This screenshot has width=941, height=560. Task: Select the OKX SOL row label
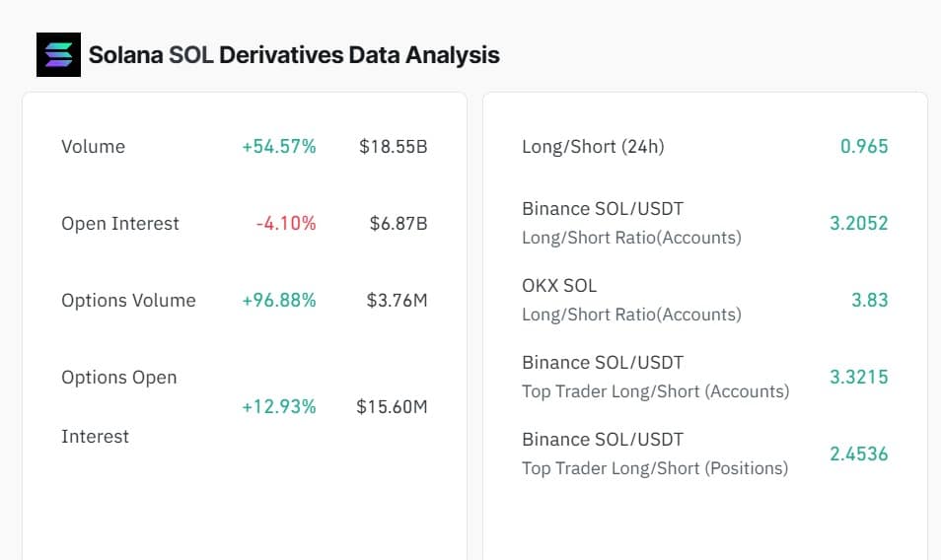click(x=559, y=286)
